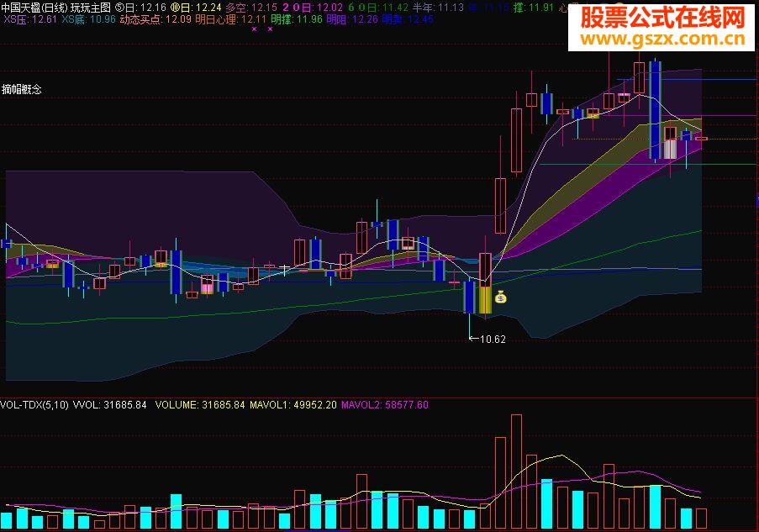759x532 pixels.
Task: Click the ⑤日: 12.16 moving average value
Action: (x=140, y=8)
